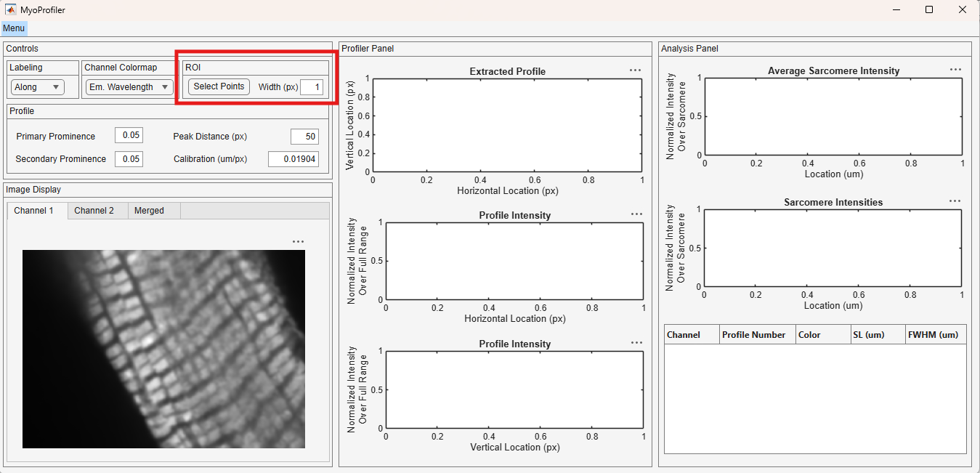
Task: Click the Peak Distance input field
Action: [304, 137]
